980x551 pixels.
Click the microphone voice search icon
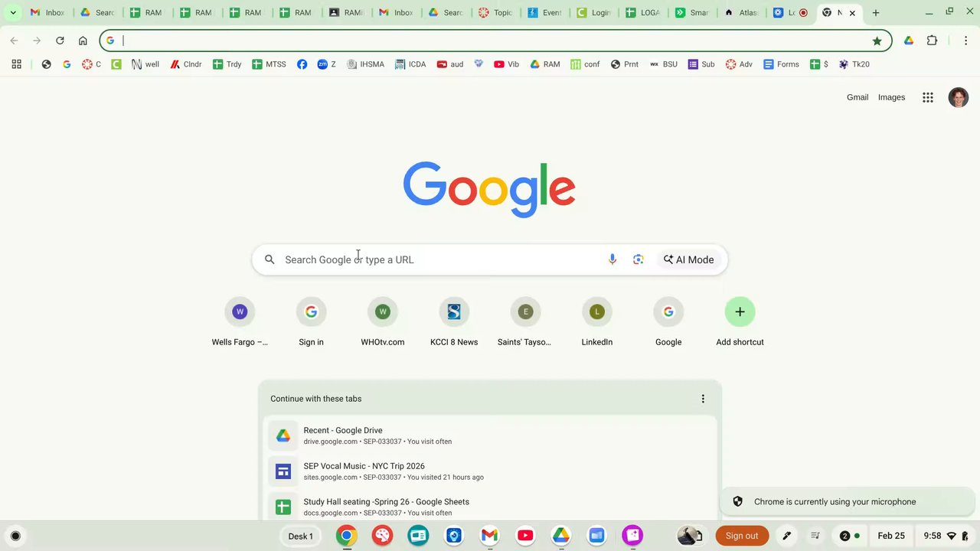click(612, 259)
